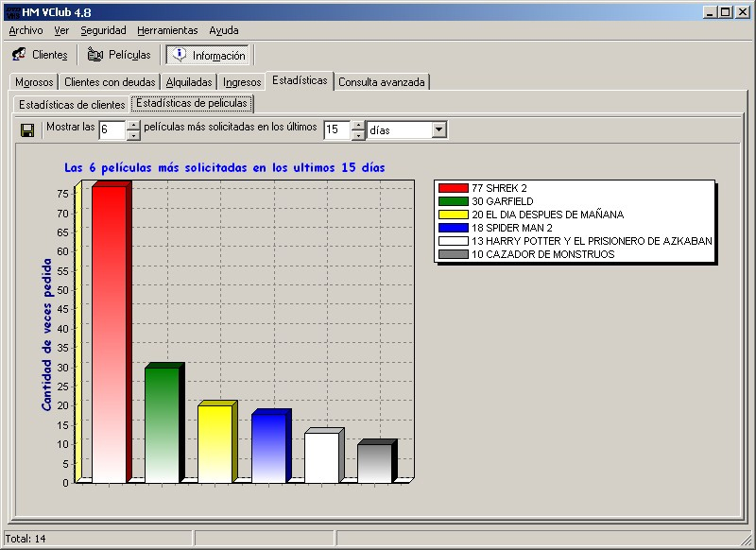
Task: Click the blue SPIDER MAN 2 legend swatch
Action: pos(454,228)
